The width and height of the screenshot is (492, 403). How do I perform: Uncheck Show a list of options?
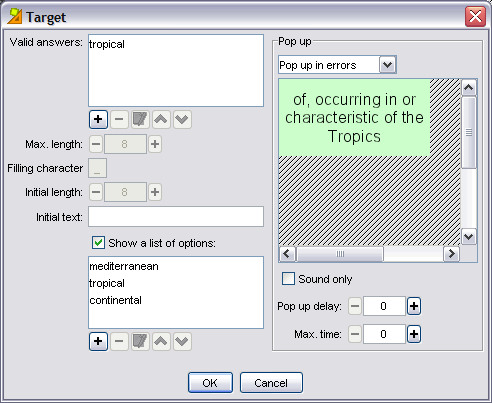[x=98, y=243]
